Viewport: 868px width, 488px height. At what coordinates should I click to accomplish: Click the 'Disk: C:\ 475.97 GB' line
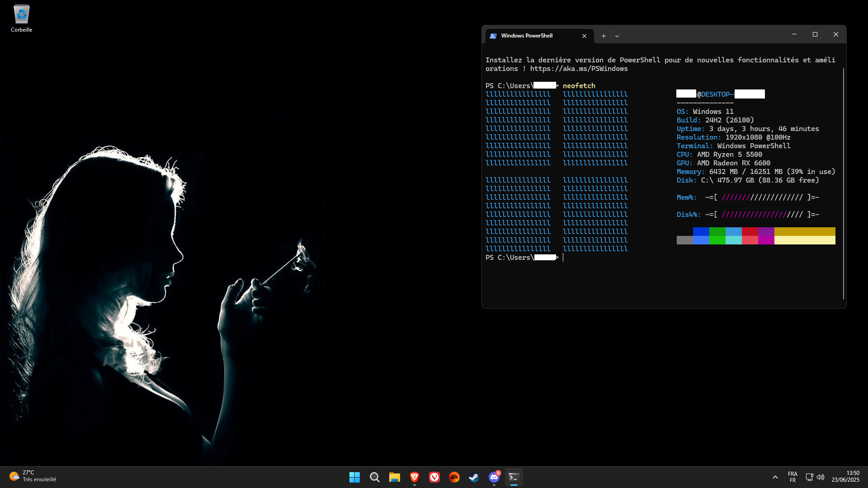pyautogui.click(x=747, y=180)
